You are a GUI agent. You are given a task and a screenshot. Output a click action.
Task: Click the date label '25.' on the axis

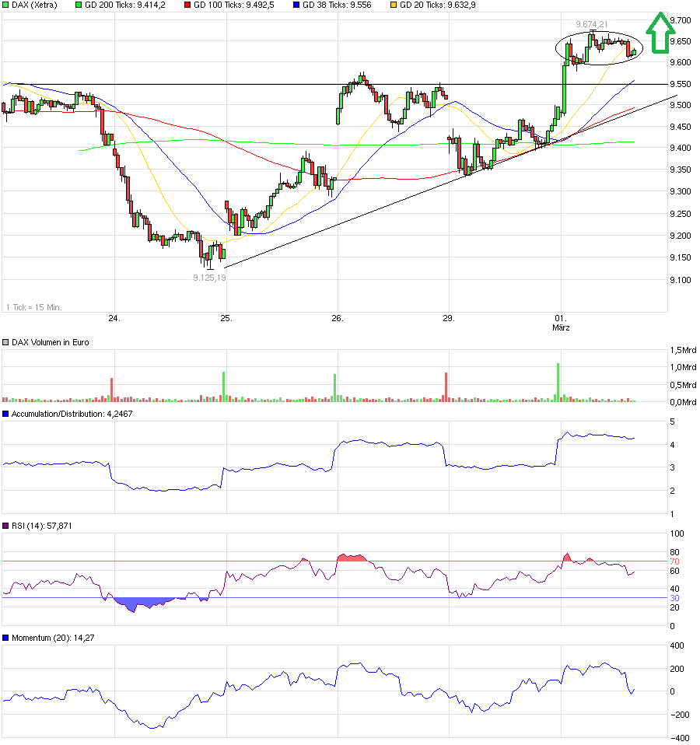226,318
